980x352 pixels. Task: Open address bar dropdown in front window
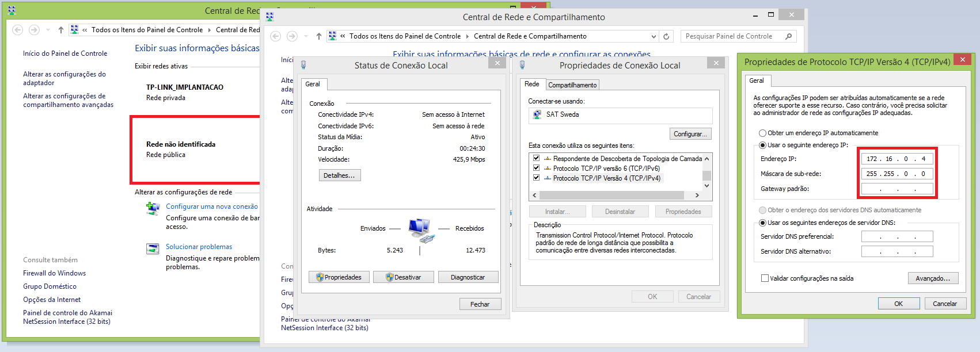click(654, 36)
